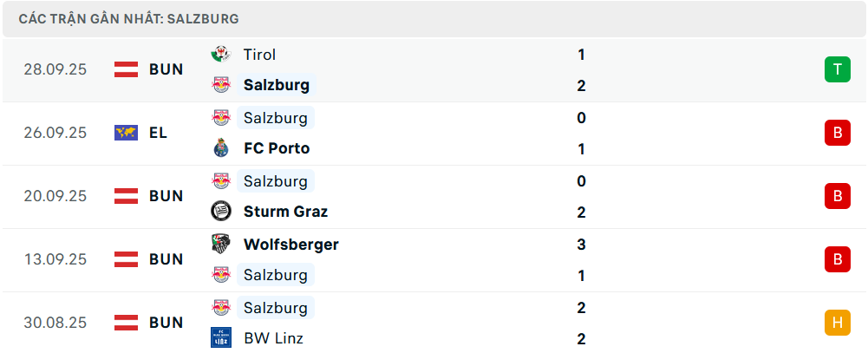The height and width of the screenshot is (353, 868).
Task: Select the 26.09.25 match date
Action: tap(55, 133)
